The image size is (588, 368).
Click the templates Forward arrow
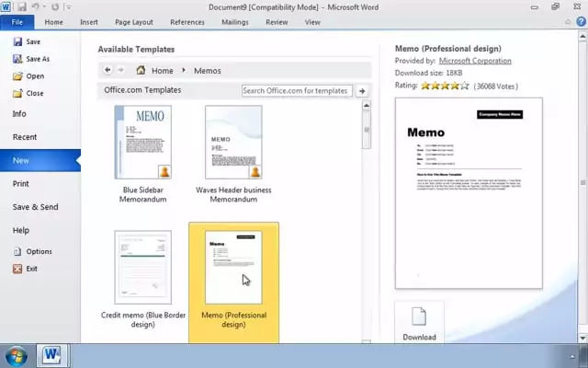point(120,70)
